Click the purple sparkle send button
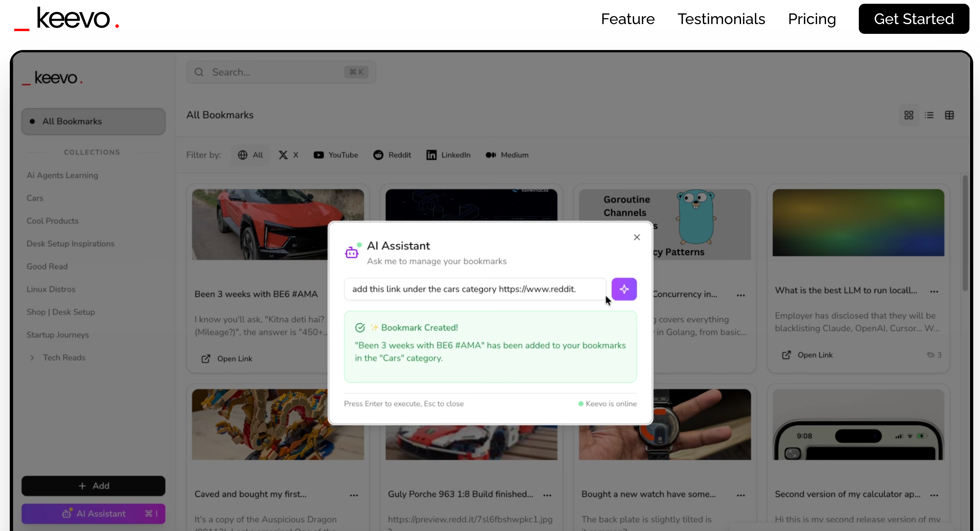This screenshot has width=980, height=531. click(x=624, y=289)
